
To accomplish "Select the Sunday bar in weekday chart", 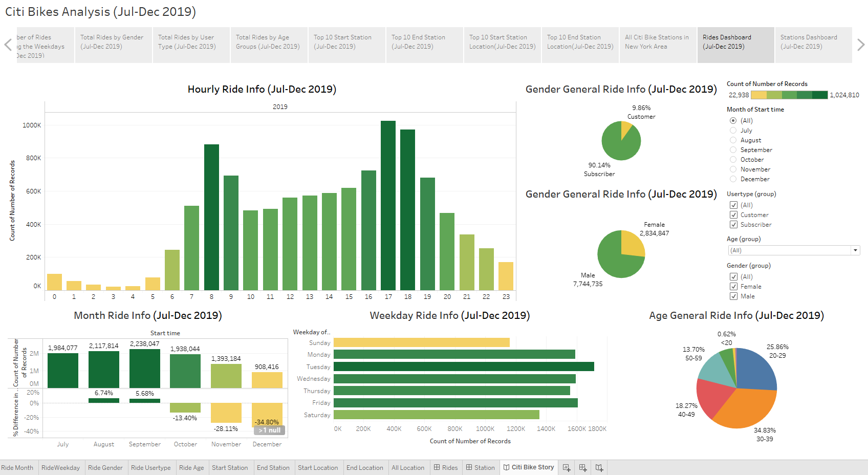I will point(422,342).
